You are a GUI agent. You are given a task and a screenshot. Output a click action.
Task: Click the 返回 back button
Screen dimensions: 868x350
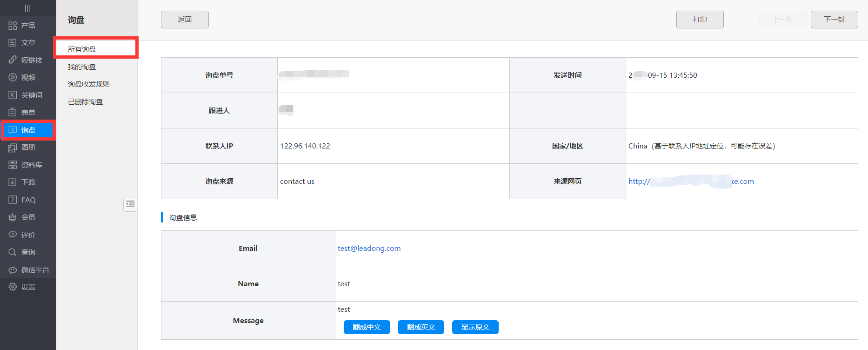click(185, 20)
